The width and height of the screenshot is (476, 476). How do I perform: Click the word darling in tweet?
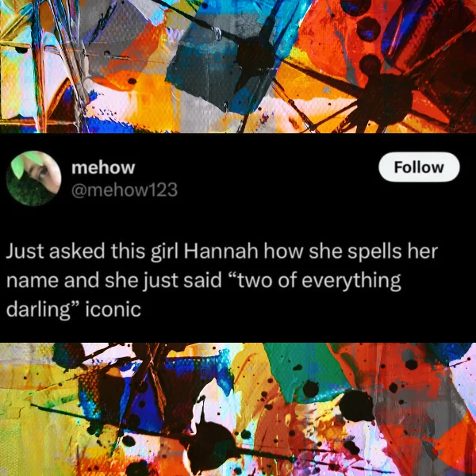point(38,310)
